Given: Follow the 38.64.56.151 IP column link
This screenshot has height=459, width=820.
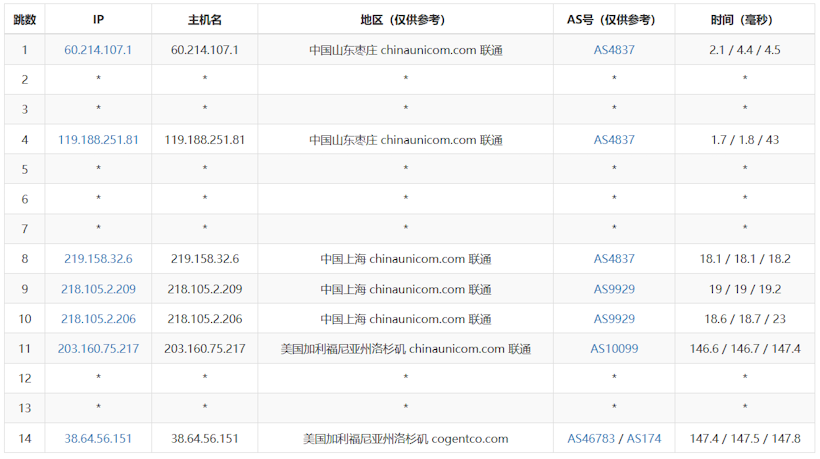Looking at the screenshot, I should tap(98, 438).
